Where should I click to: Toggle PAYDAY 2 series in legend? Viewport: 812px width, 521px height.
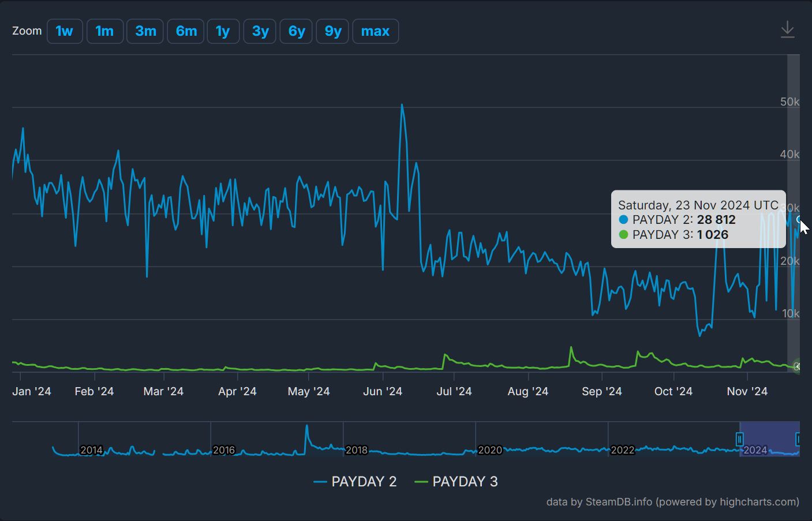(355, 482)
